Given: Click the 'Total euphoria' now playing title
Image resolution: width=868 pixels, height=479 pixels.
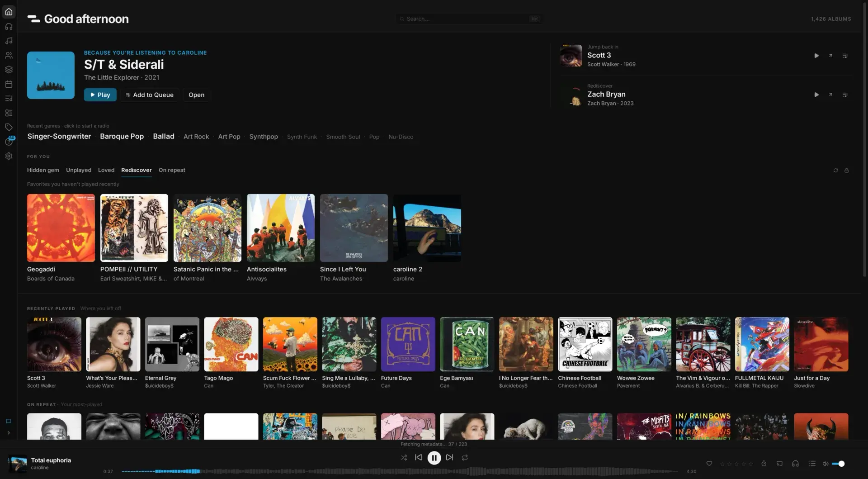Looking at the screenshot, I should pos(51,460).
